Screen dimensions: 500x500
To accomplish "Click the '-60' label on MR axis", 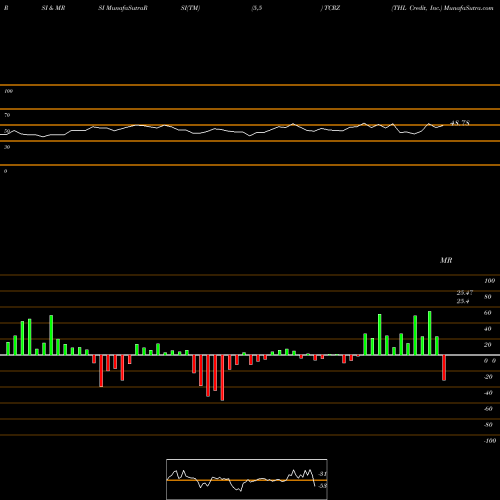I will pos(488,409).
